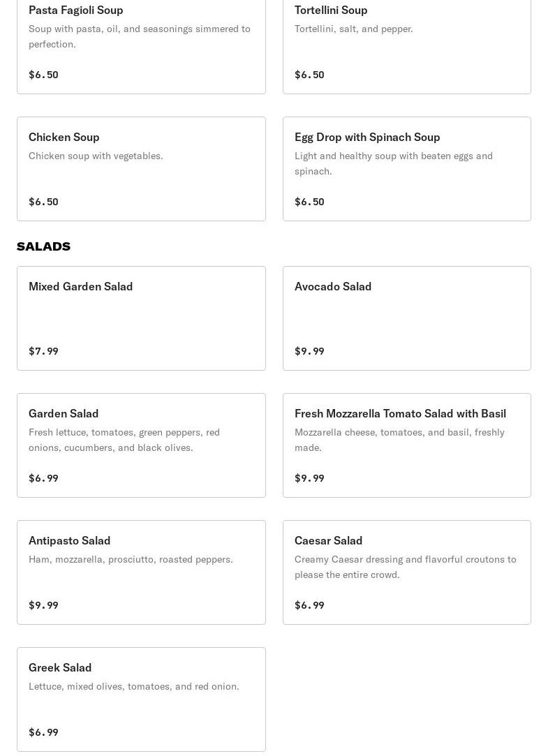Add the Avocado Salad item
548x756 pixels.
coord(406,318)
